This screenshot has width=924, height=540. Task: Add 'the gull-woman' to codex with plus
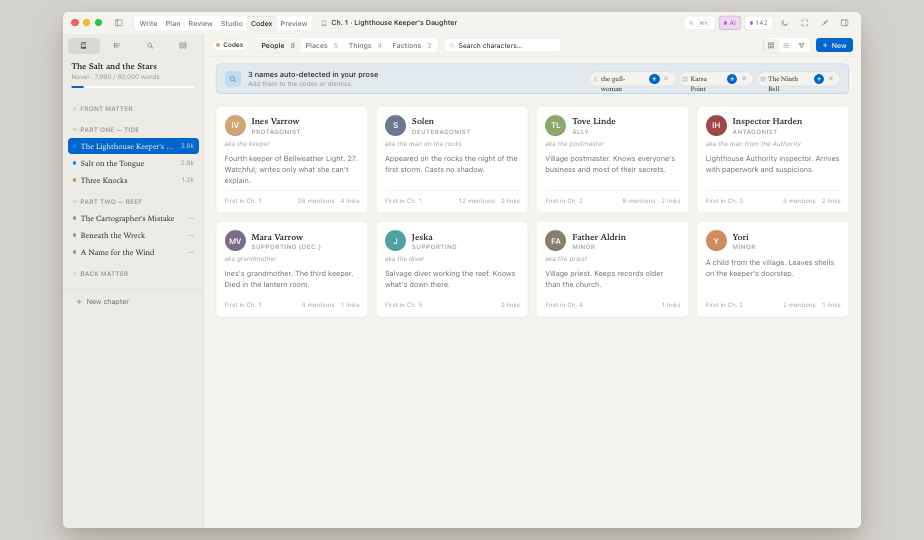tap(654, 78)
